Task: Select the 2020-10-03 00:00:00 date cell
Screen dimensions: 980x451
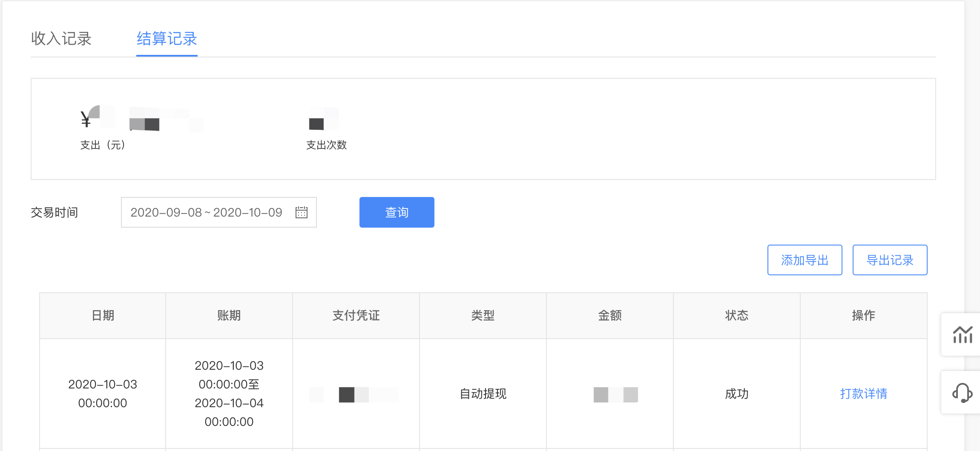Action: click(103, 394)
